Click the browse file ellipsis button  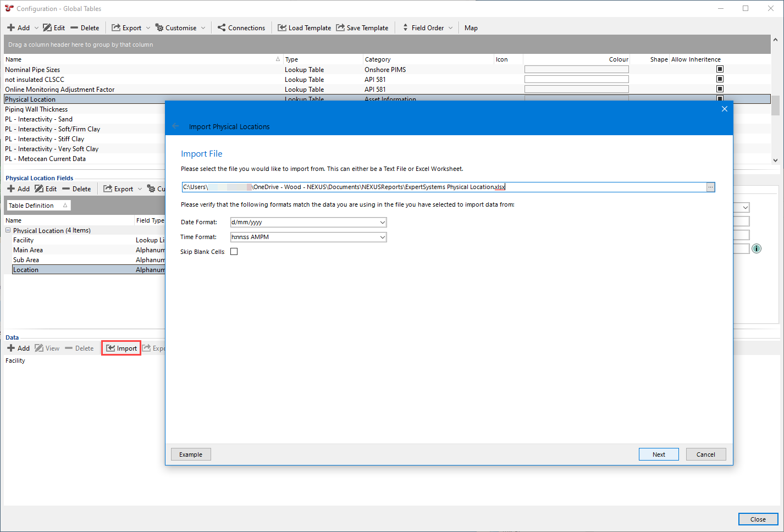tap(710, 187)
